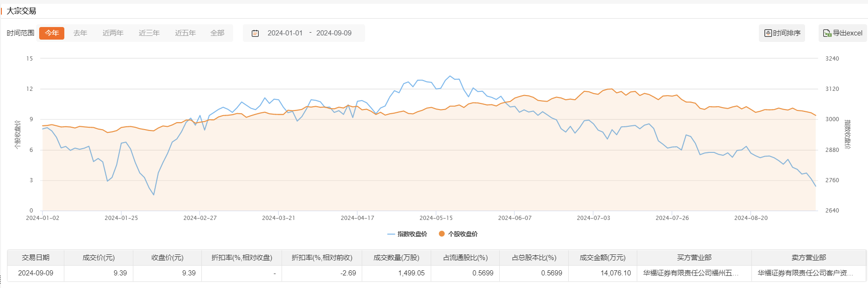Click the 2024-09-09 trade date cell
Image resolution: width=868 pixels, height=288 pixels.
click(35, 273)
